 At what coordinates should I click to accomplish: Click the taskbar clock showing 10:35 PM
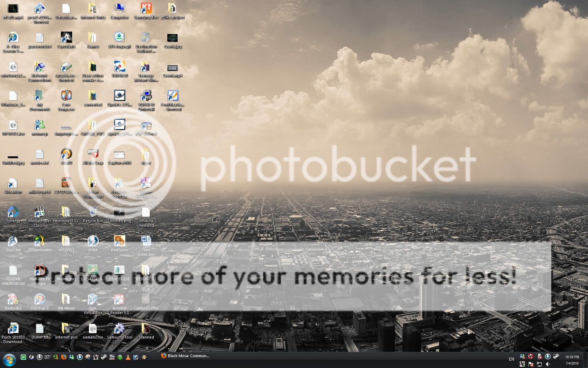[572, 357]
